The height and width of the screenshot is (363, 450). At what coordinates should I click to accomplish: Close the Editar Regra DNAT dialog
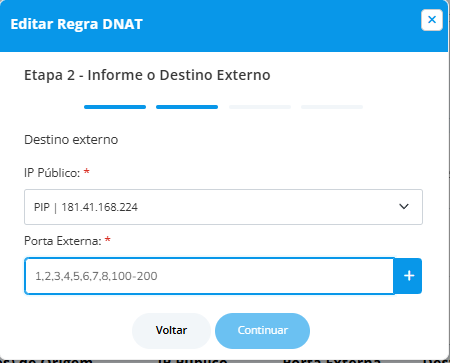(432, 20)
